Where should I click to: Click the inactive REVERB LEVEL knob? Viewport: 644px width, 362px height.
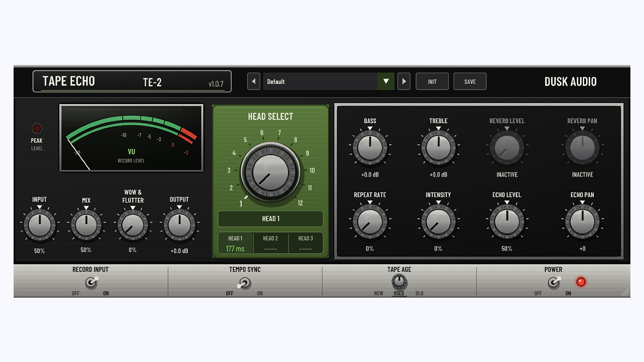(507, 147)
